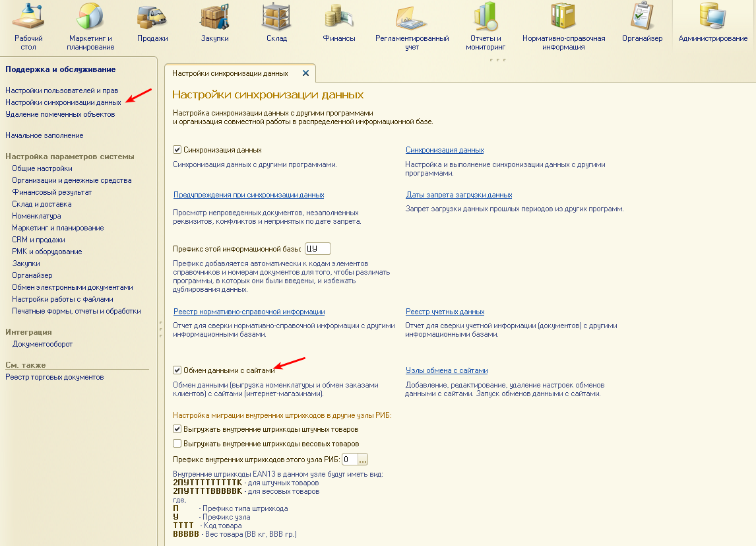Click the Префикс этой информационной базы field
The image size is (756, 546).
pos(317,249)
